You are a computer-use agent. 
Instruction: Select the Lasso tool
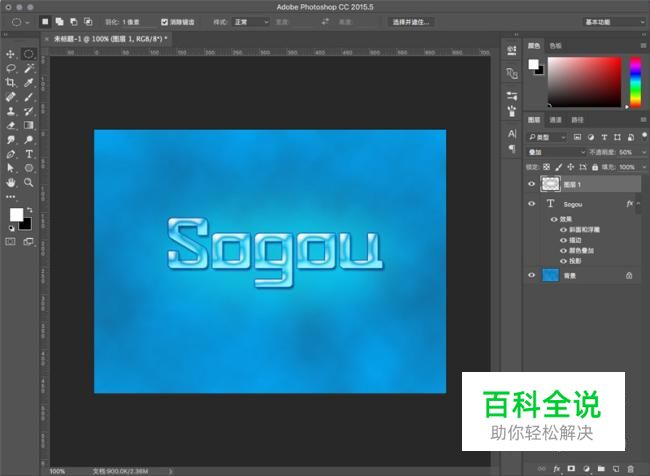click(11, 68)
